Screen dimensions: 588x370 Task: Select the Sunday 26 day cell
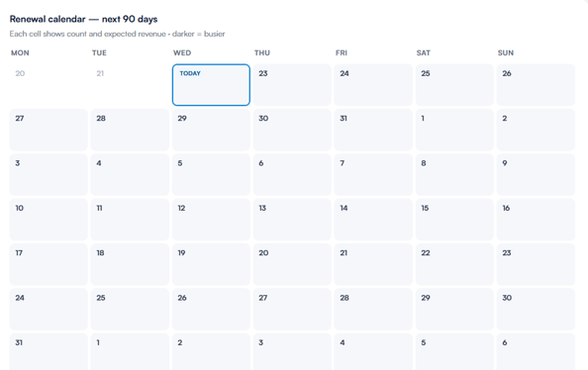point(536,85)
